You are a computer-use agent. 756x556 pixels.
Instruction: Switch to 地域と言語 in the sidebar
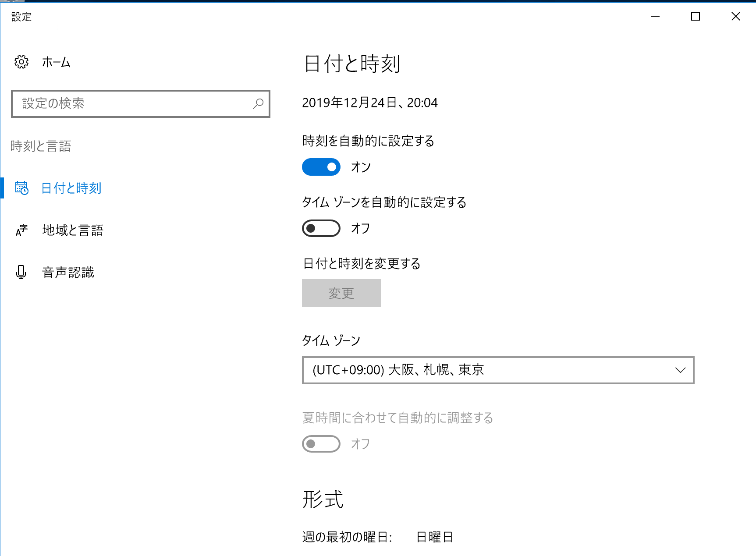(x=73, y=230)
